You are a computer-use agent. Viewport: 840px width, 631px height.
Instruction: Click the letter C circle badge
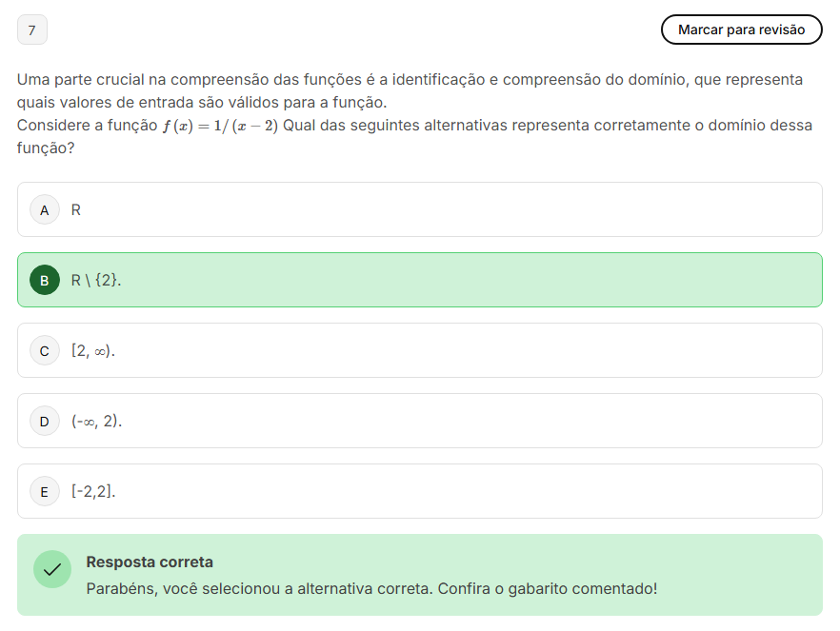(x=45, y=350)
